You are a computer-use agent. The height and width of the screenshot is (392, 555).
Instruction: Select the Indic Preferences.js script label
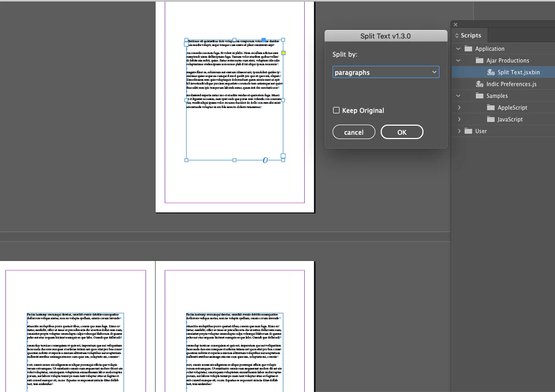tap(512, 84)
